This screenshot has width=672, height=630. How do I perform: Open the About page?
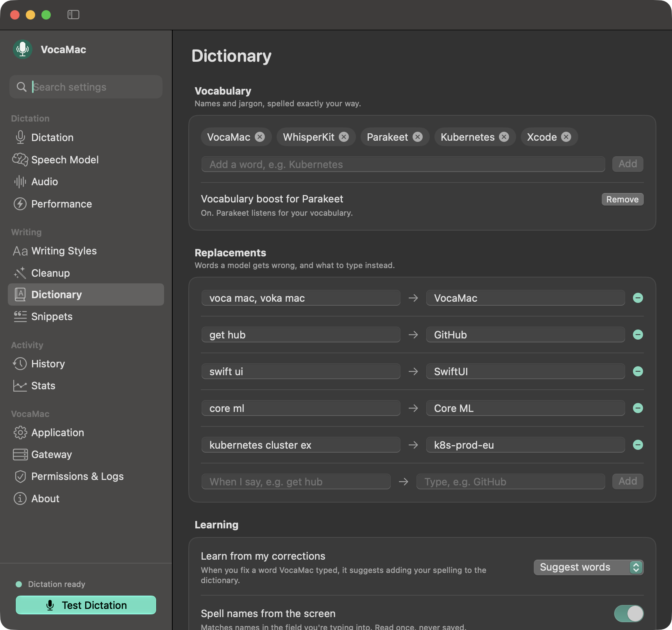tap(86, 499)
